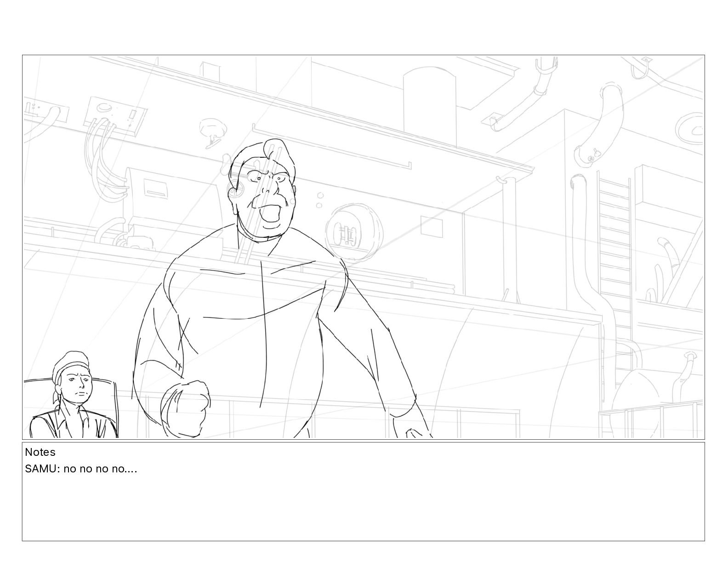Click the storyboard panel drawing
728x563 pixels.
363,247
